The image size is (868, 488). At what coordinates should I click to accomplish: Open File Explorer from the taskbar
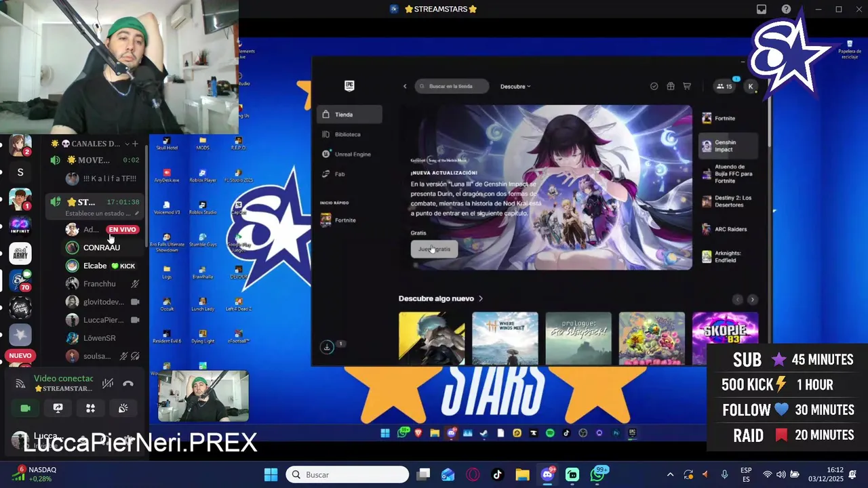coord(521,474)
